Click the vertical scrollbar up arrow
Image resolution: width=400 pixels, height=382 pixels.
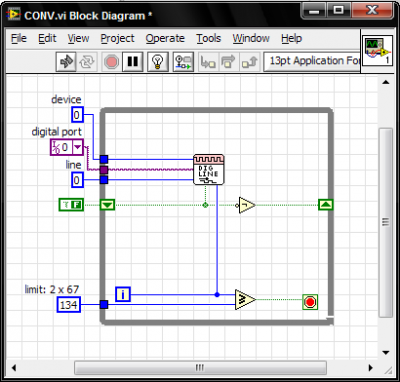coord(386,82)
